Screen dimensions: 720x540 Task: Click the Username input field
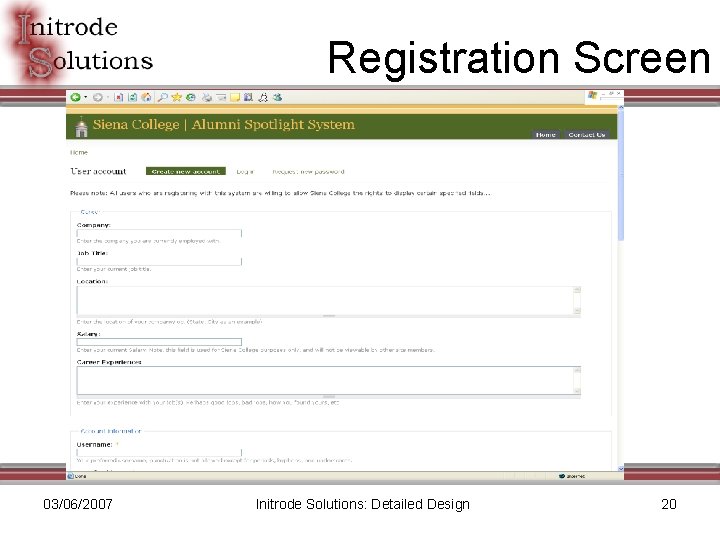click(159, 453)
